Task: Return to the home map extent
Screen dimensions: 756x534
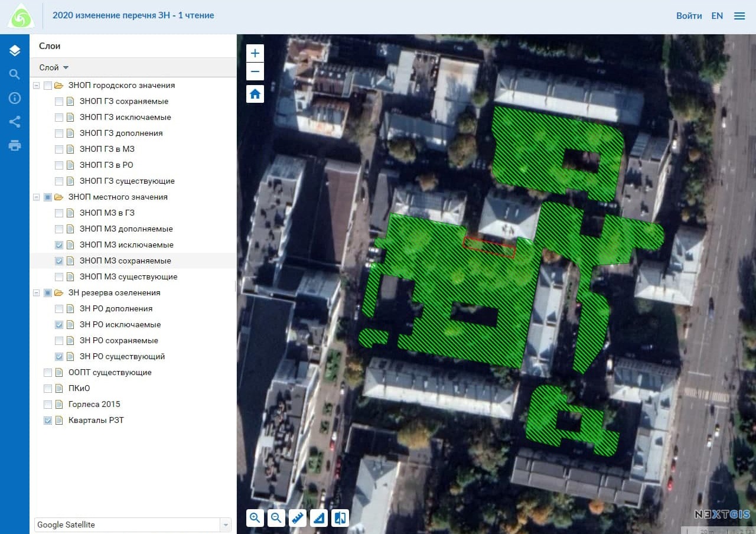Action: [x=255, y=94]
